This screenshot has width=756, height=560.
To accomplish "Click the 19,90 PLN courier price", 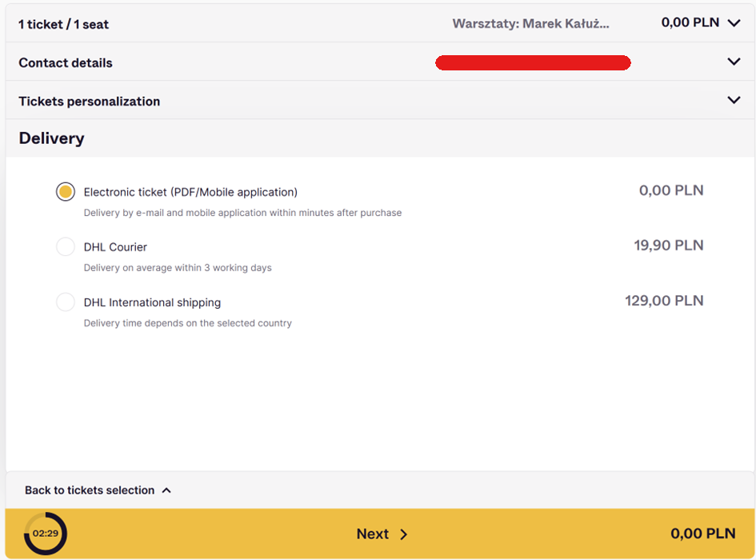I will tap(669, 246).
